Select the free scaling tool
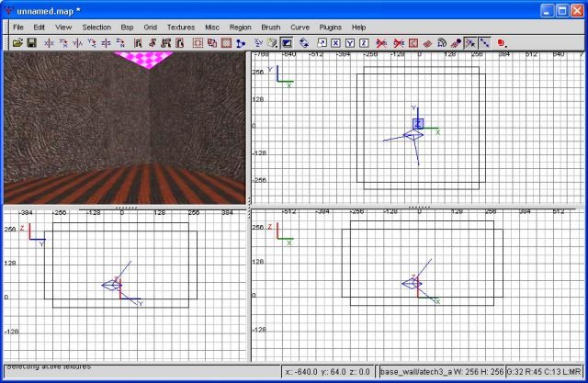The image size is (588, 383). click(322, 43)
